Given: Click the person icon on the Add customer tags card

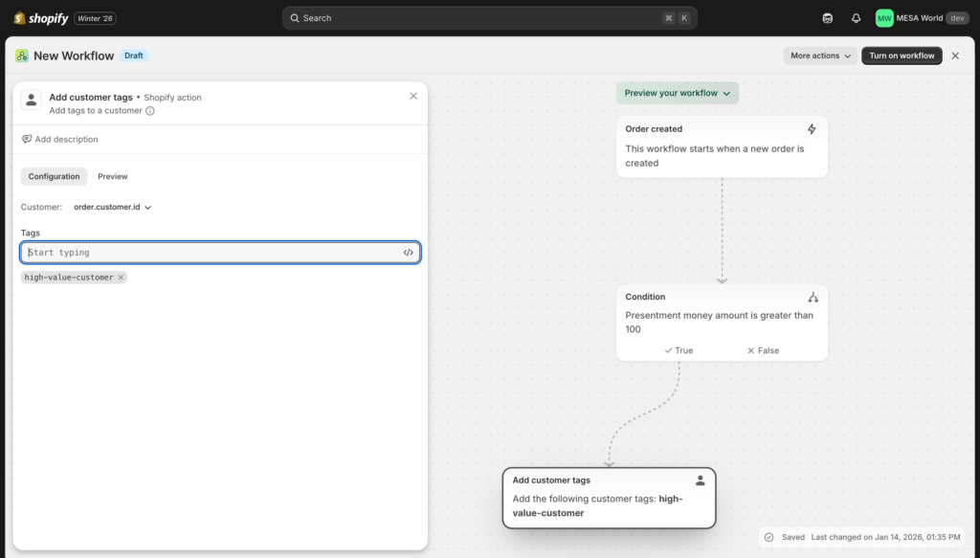Looking at the screenshot, I should point(700,480).
